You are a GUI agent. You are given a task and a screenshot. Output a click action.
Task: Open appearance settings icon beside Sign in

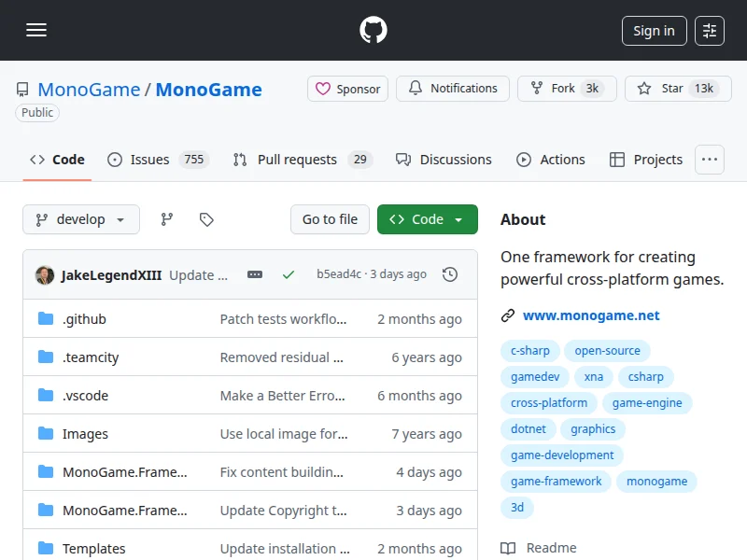pyautogui.click(x=710, y=31)
